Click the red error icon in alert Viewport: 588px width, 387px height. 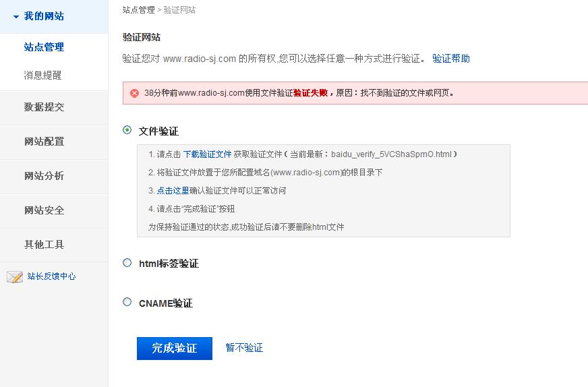click(x=135, y=93)
